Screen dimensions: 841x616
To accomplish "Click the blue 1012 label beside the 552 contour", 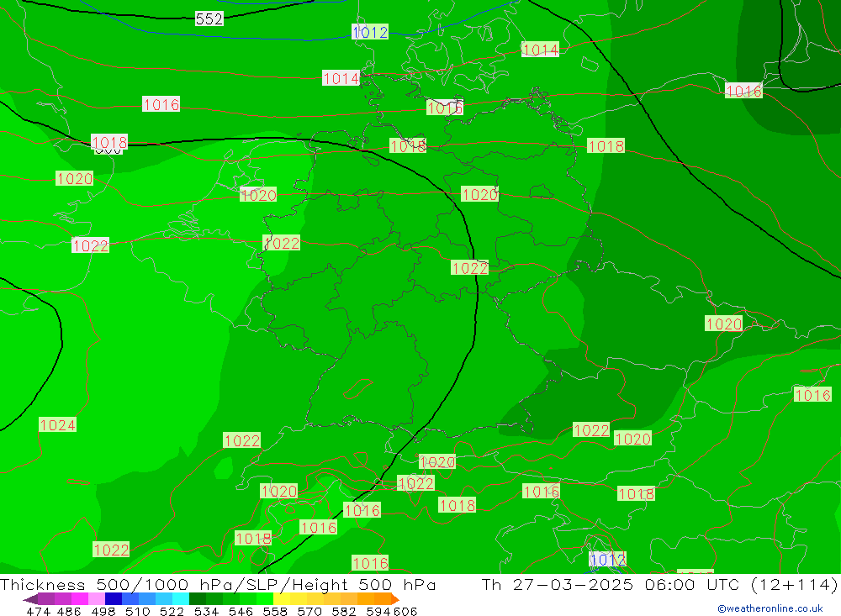I will pyautogui.click(x=370, y=32).
